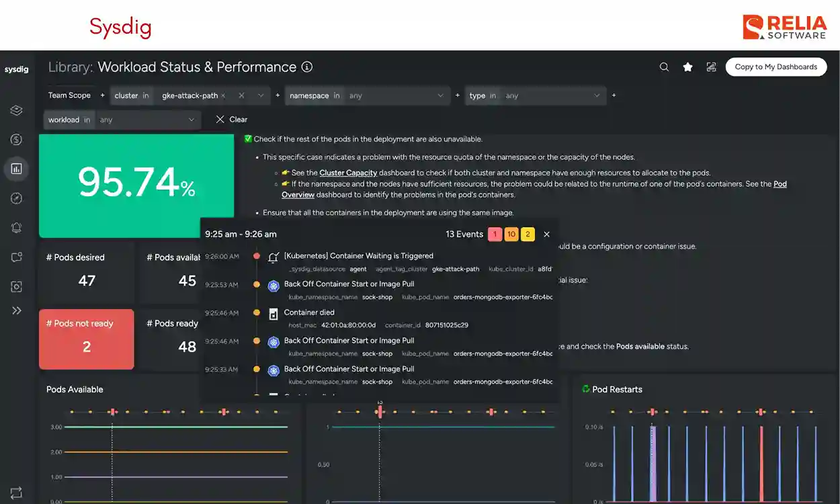Image resolution: width=840 pixels, height=504 pixels.
Task: Open the Alerts bell icon in sidebar
Action: click(17, 227)
